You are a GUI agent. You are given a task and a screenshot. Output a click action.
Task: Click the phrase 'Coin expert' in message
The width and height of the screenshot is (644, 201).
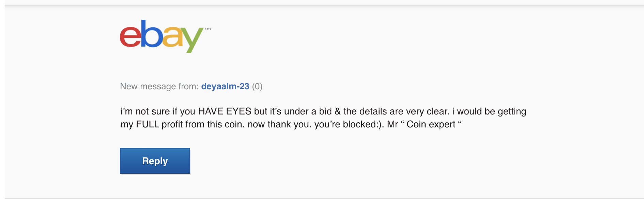[431, 124]
